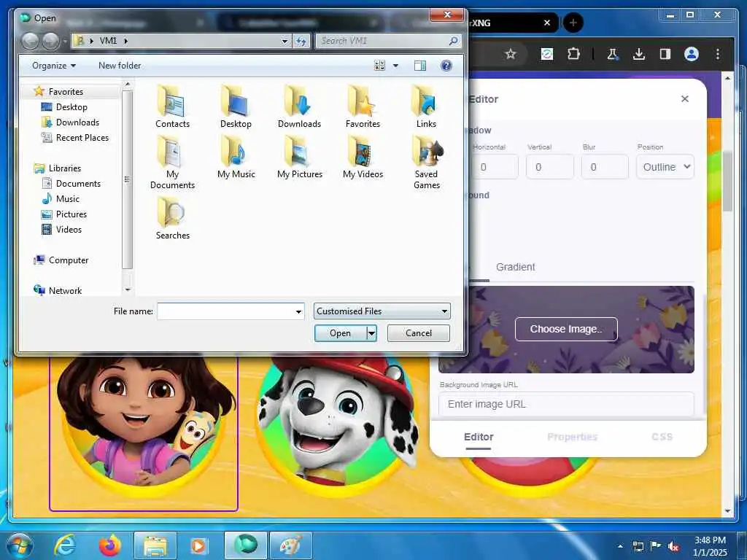This screenshot has height=560, width=747.
Task: Click the Background Image URL field
Action: (566, 404)
